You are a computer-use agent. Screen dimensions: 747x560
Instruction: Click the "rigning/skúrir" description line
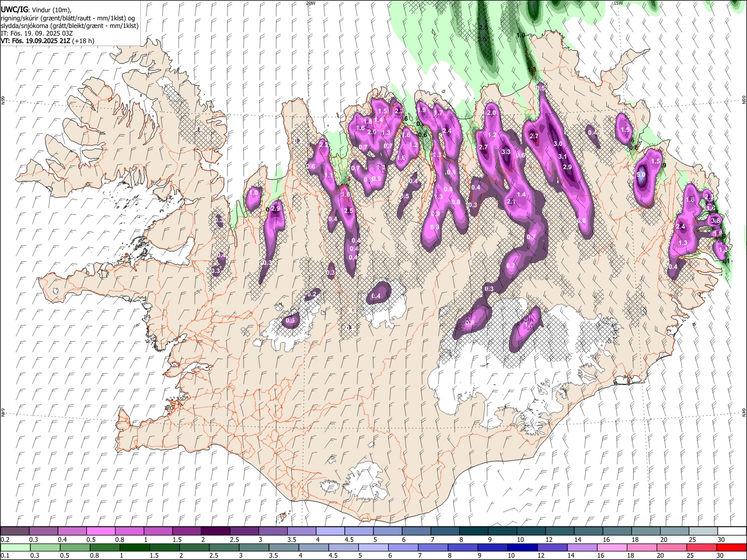68,18
